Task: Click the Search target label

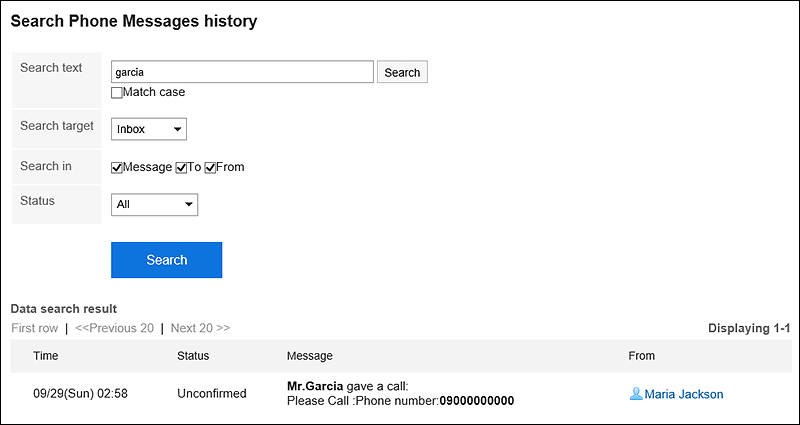Action: pos(57,126)
